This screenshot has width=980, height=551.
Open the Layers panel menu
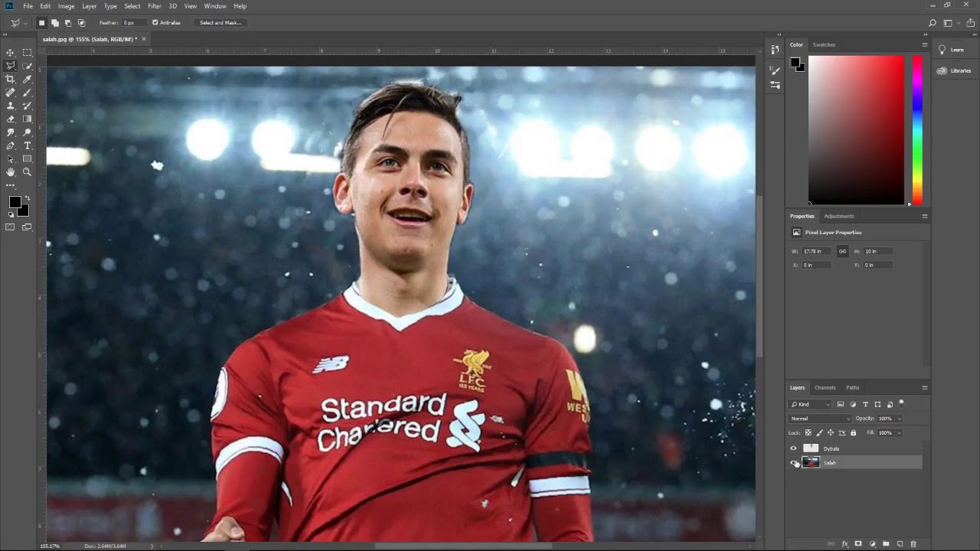tap(924, 387)
